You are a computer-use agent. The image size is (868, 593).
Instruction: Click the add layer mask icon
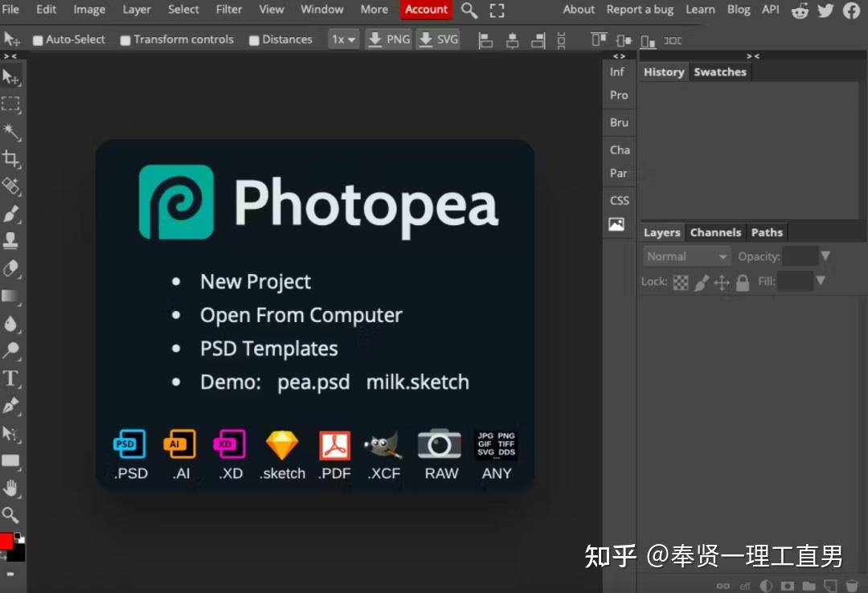click(787, 585)
